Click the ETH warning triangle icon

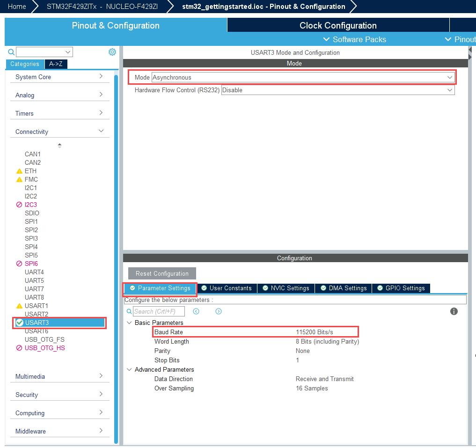point(19,171)
